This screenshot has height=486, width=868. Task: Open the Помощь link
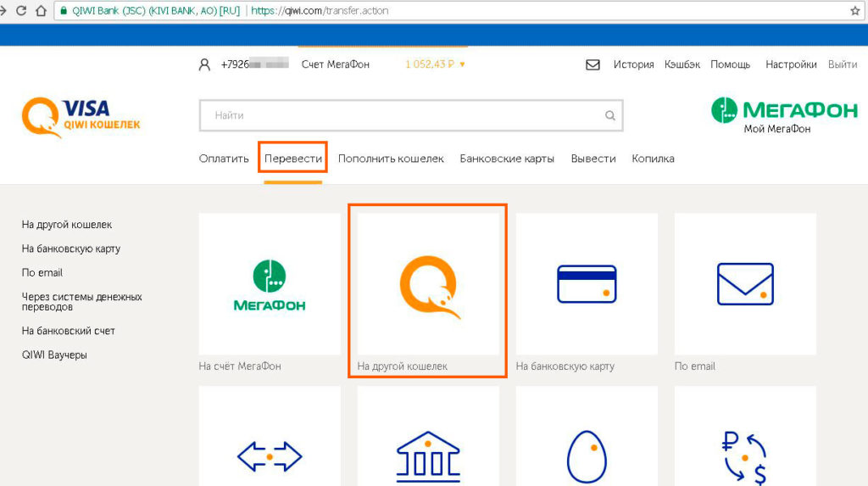click(x=730, y=64)
